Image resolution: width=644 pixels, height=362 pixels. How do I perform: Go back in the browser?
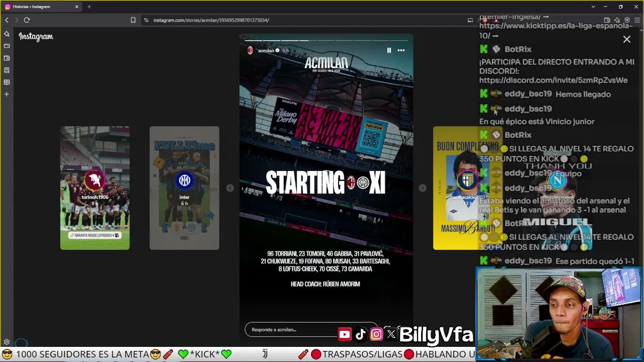tap(7, 20)
